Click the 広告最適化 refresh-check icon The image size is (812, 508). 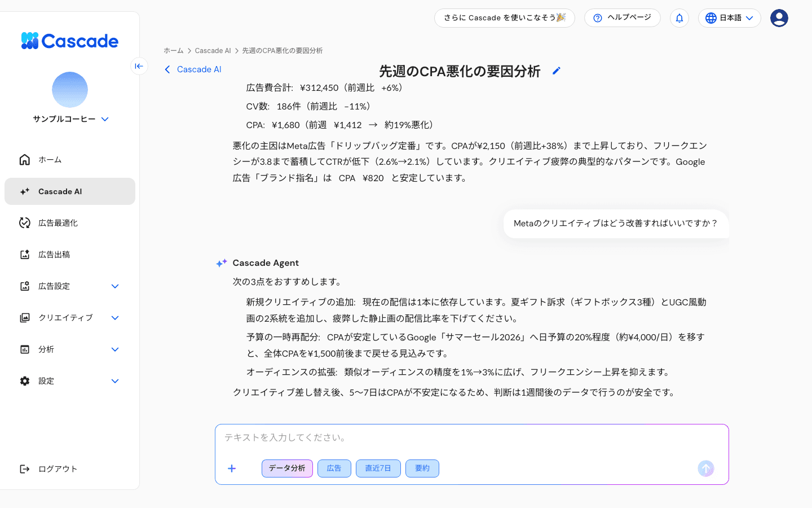pos(25,223)
